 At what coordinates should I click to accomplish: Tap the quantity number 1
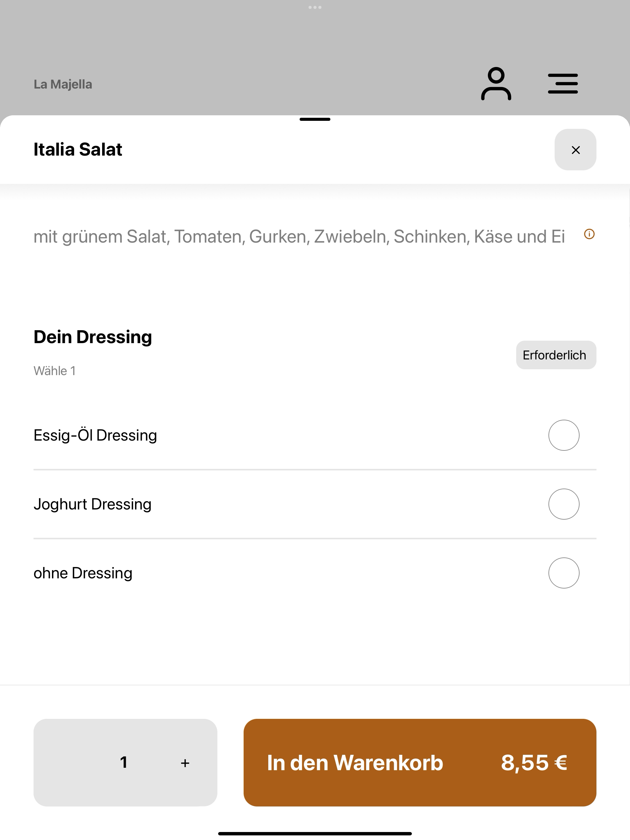(x=123, y=762)
